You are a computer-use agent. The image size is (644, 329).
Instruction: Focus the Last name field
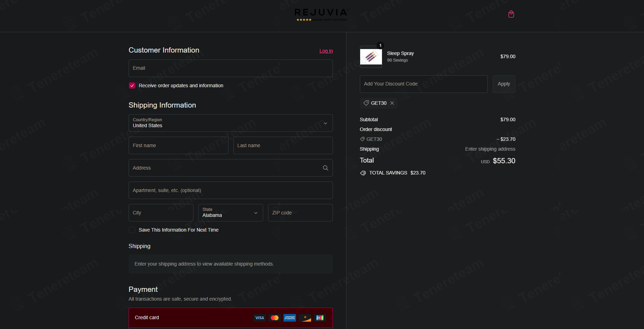pos(283,145)
